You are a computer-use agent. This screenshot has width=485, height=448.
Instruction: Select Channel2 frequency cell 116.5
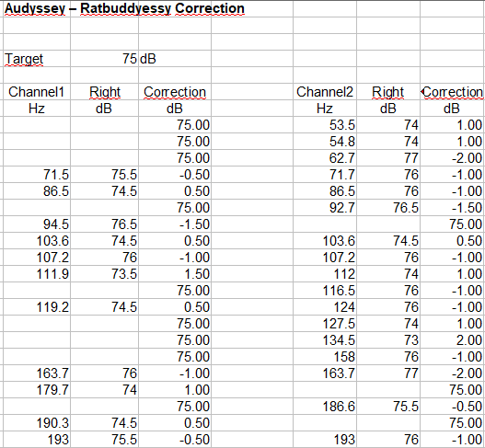click(325, 291)
